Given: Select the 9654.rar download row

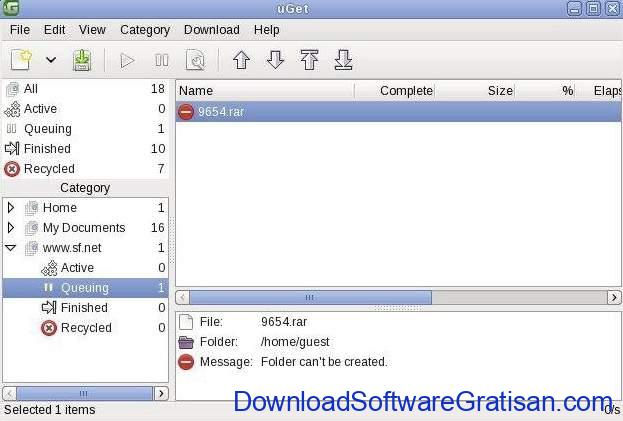Looking at the screenshot, I should click(399, 112).
